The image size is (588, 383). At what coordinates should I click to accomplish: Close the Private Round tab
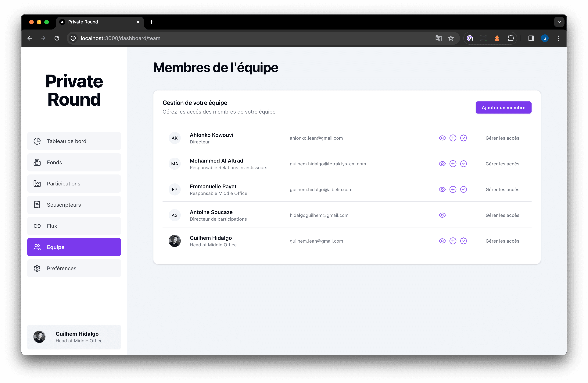pyautogui.click(x=138, y=22)
